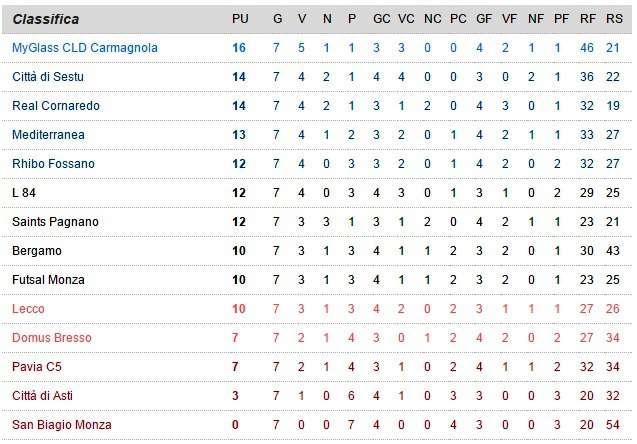This screenshot has height=444, width=637.
Task: Click the Classifica table heading
Action: pyautogui.click(x=46, y=20)
